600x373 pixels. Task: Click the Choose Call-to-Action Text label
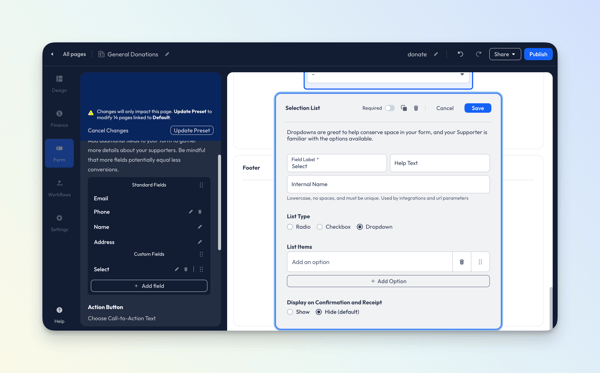122,318
